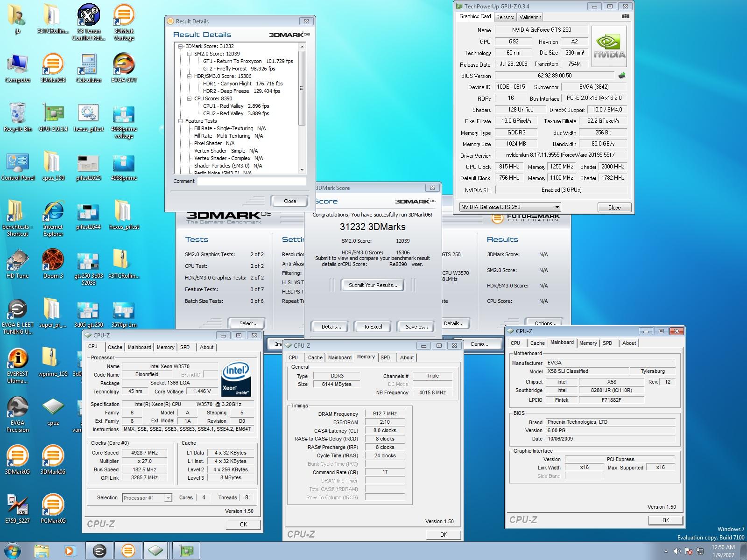Screen dimensions: 747x560
Task: Click the Result Details scrollbar thumb
Action: click(302, 88)
